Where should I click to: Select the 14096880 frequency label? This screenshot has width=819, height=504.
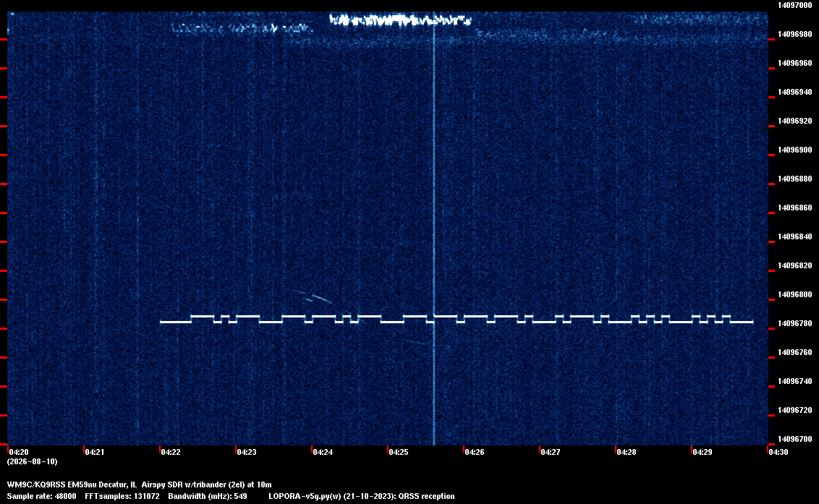(x=795, y=179)
